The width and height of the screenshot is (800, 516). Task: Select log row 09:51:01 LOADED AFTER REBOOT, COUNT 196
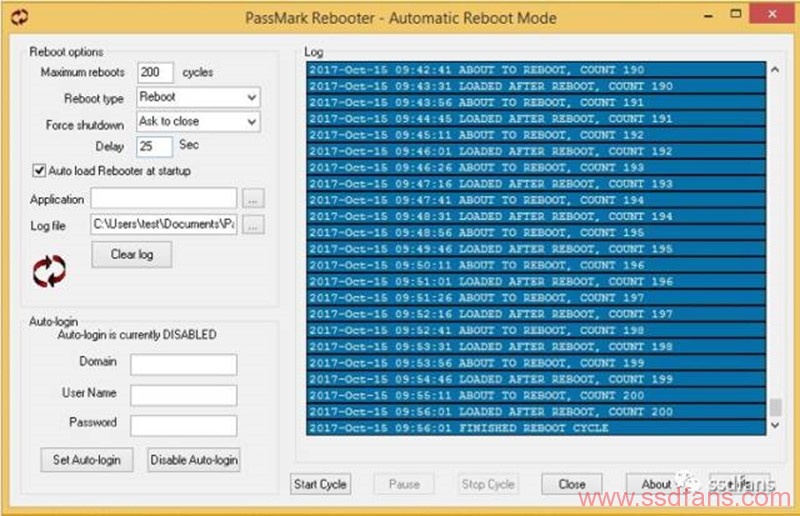coord(536,282)
